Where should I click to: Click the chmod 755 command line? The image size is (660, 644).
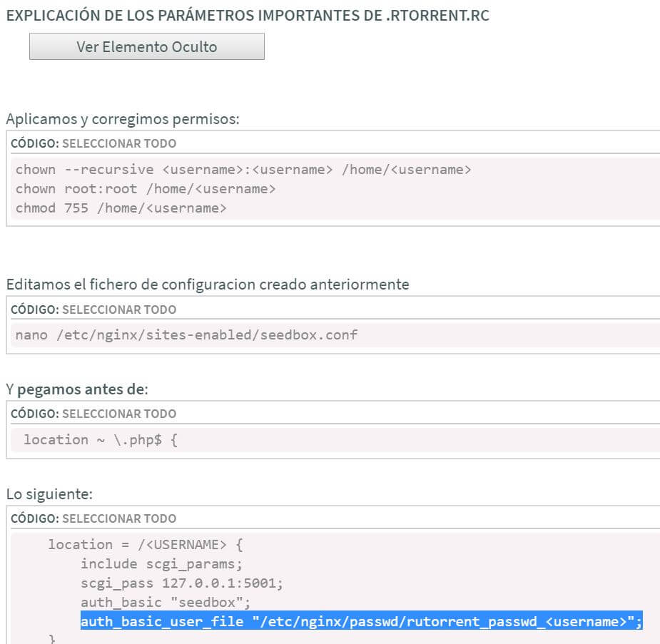click(x=121, y=208)
